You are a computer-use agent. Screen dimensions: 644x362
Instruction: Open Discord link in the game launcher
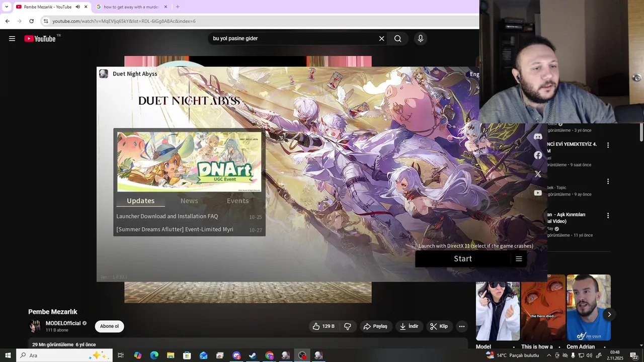point(538,137)
